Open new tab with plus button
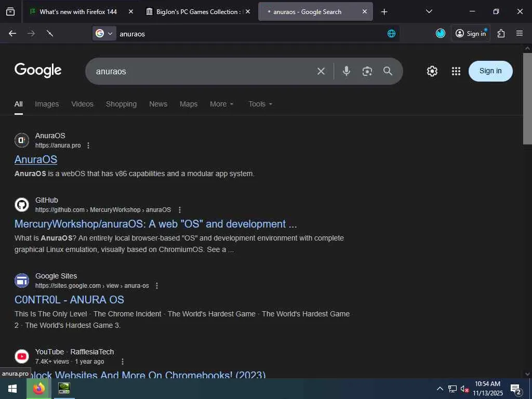Image resolution: width=532 pixels, height=399 pixels. pyautogui.click(x=384, y=12)
